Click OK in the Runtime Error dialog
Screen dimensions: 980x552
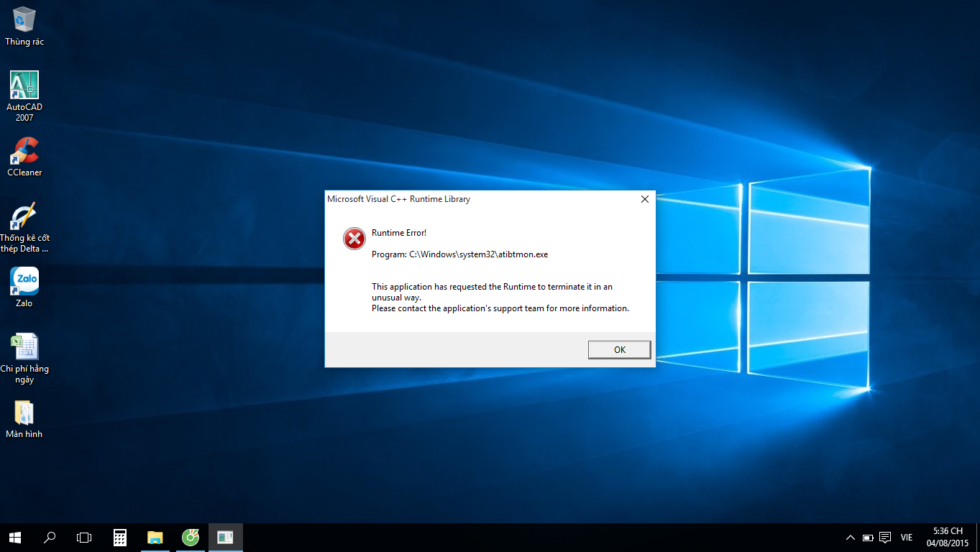point(619,349)
